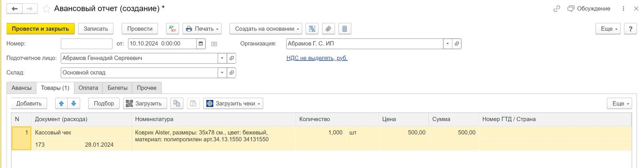Viewport: 644px width, 168px height.
Task: Expand the Организация dropdown list
Action: click(x=447, y=44)
